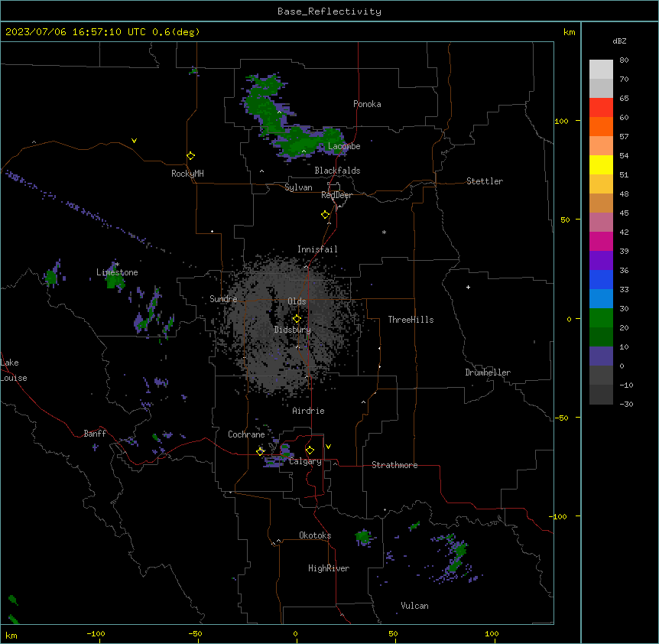Click the yellow diamond marker north of Calgary label

click(x=310, y=450)
